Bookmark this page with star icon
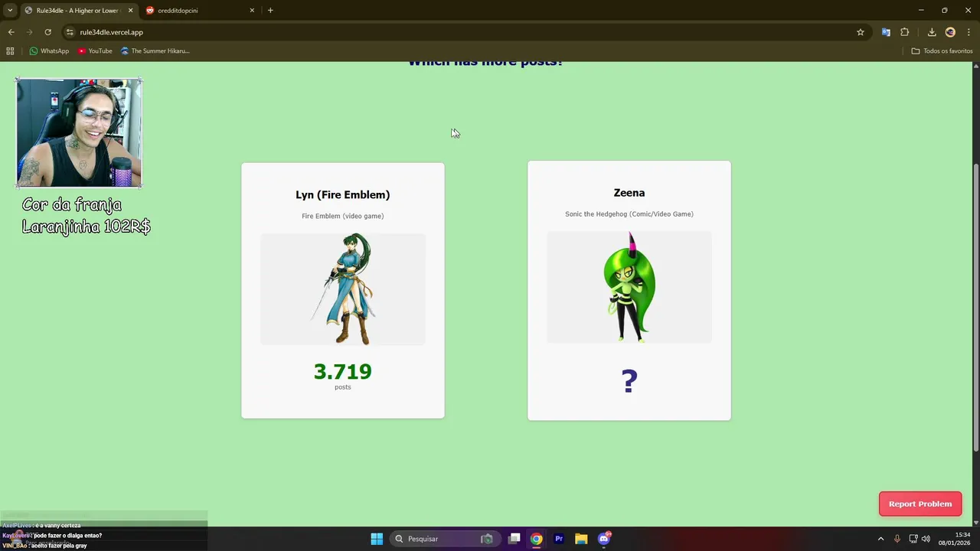Viewport: 980px width, 551px height. [x=861, y=32]
